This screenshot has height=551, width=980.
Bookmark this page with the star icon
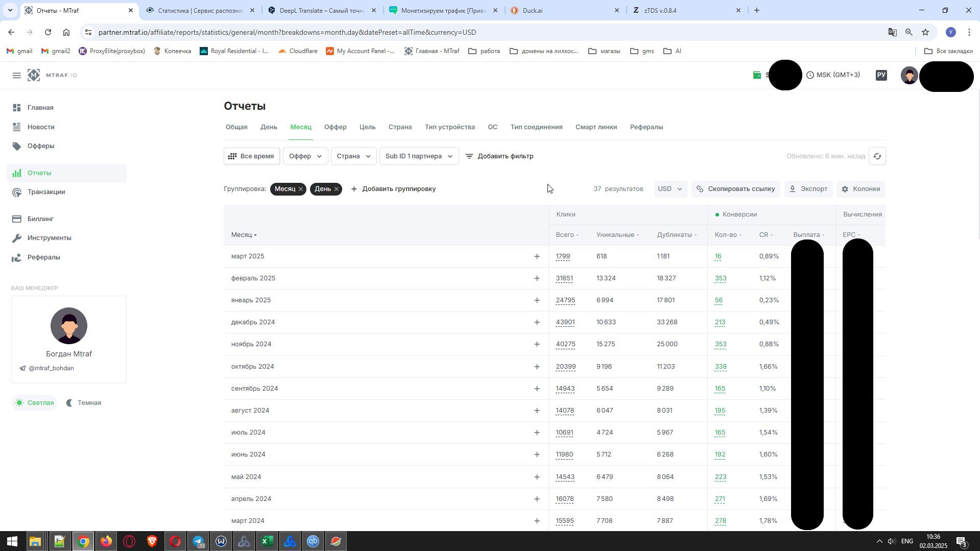click(925, 32)
